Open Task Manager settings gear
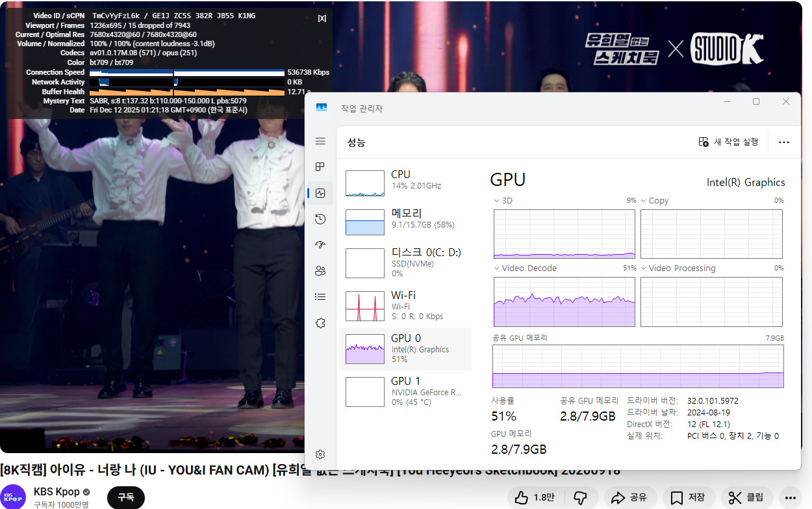This screenshot has width=812, height=509. pos(320,454)
